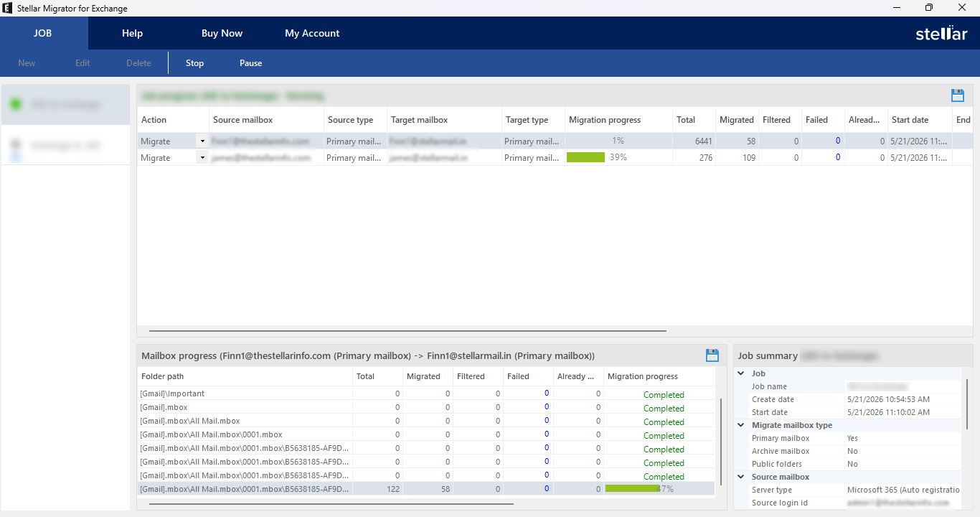
Task: Click Completed status of [Gmail]\Important row
Action: tap(664, 395)
